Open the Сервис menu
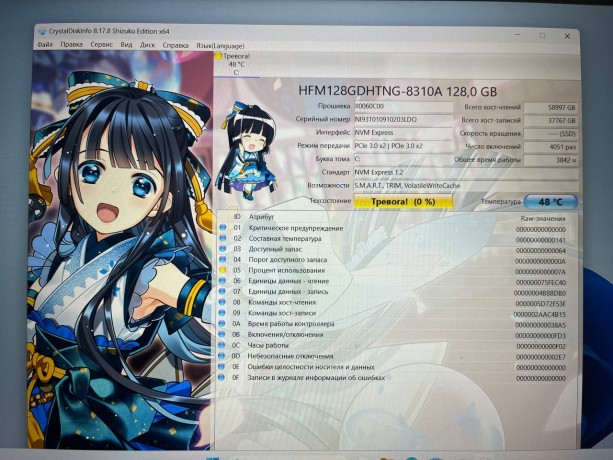The width and height of the screenshot is (613, 460). coord(101,45)
